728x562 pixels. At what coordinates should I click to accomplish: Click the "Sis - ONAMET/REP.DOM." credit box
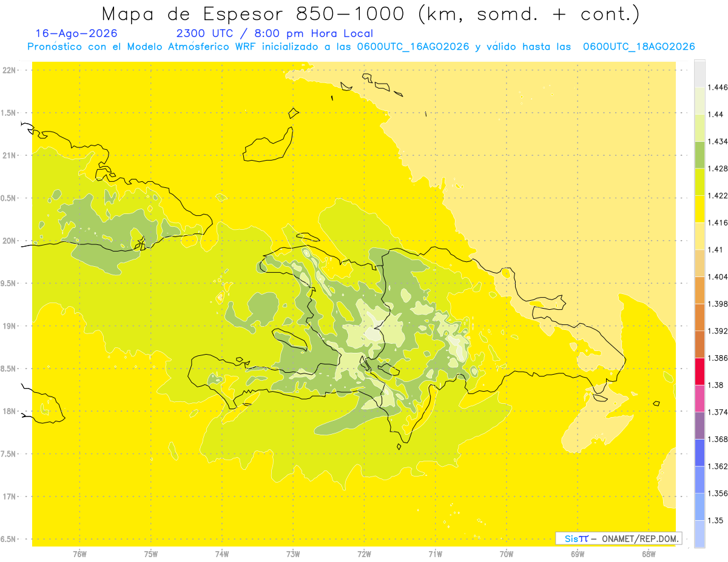click(618, 538)
